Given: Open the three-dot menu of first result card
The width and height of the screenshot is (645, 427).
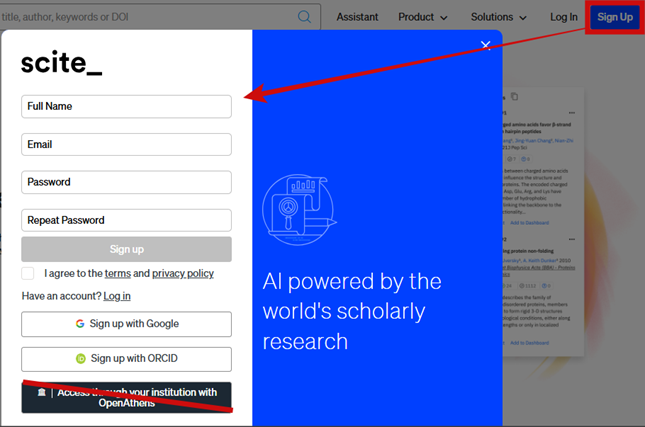Looking at the screenshot, I should 572,113.
